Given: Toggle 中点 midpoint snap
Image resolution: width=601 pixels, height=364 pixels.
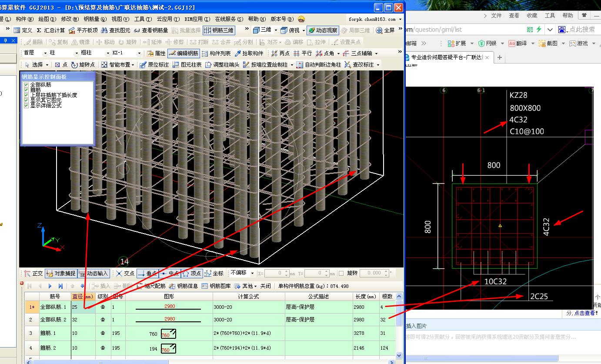Looking at the screenshot, I should click(x=170, y=274).
